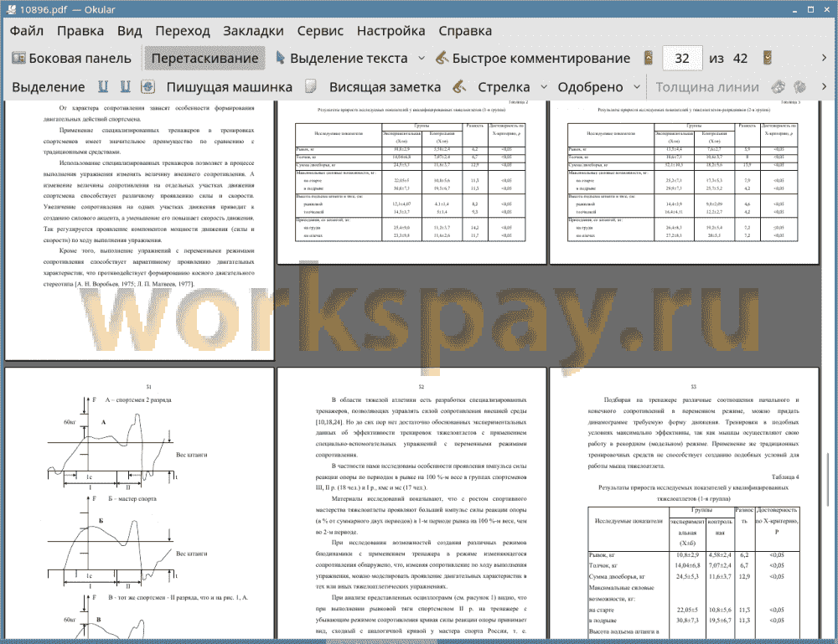838x644 pixels.
Task: Open the Переход menu
Action: tap(182, 31)
